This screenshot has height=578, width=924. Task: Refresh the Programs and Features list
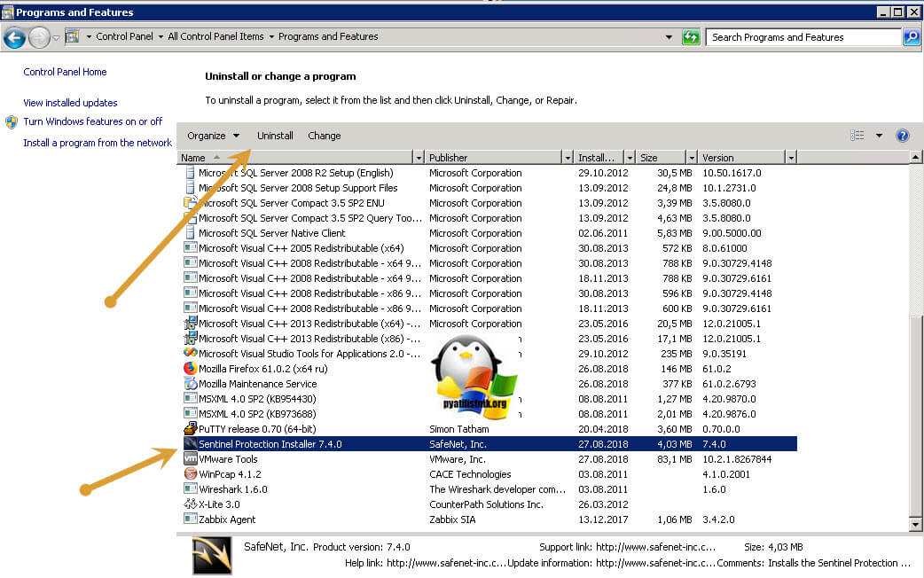[x=691, y=37]
